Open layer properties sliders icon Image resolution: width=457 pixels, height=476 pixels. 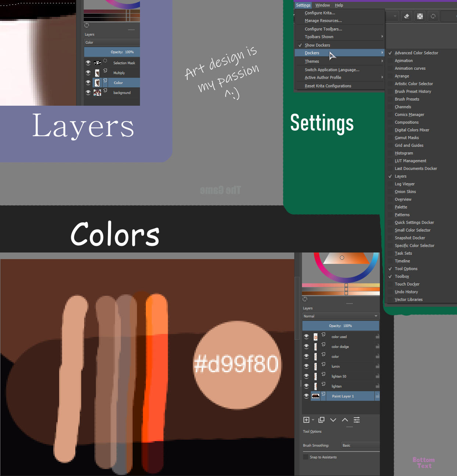[x=357, y=420]
